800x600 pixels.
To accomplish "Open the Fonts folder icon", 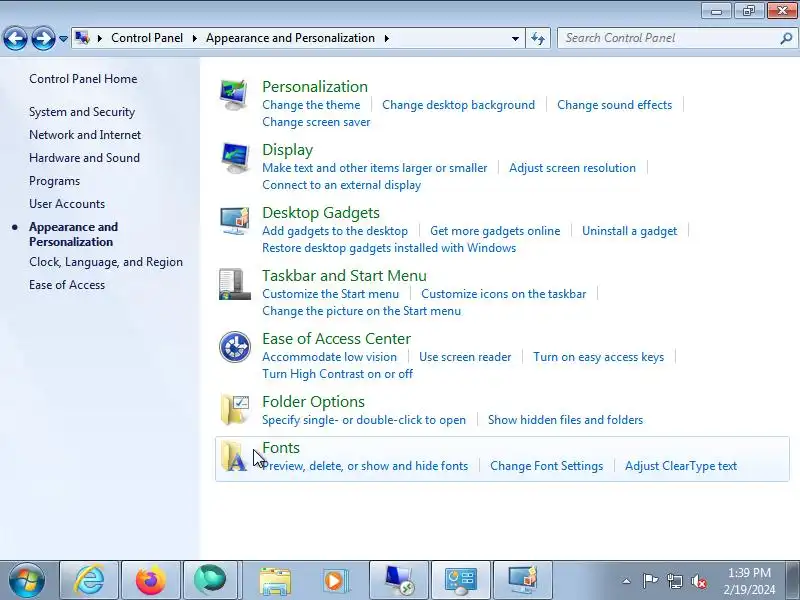I will coord(234,456).
